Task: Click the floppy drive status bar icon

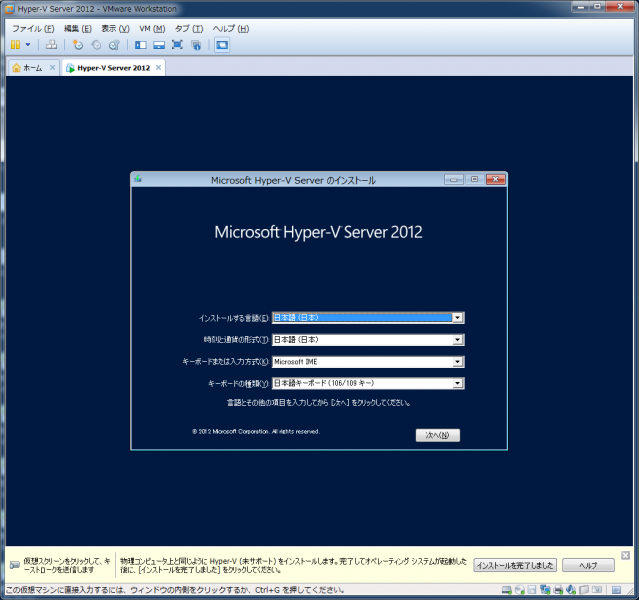Action: tap(532, 589)
